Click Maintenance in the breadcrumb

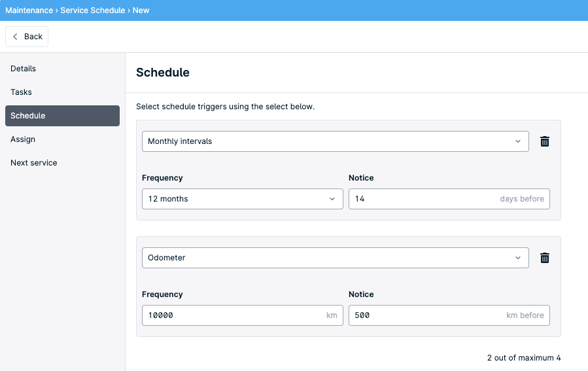click(29, 10)
